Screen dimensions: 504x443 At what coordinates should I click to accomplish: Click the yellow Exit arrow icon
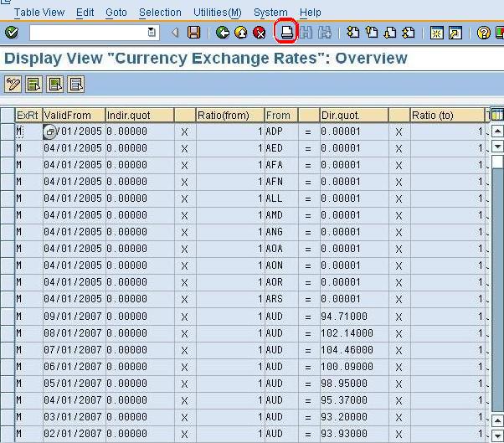click(241, 33)
